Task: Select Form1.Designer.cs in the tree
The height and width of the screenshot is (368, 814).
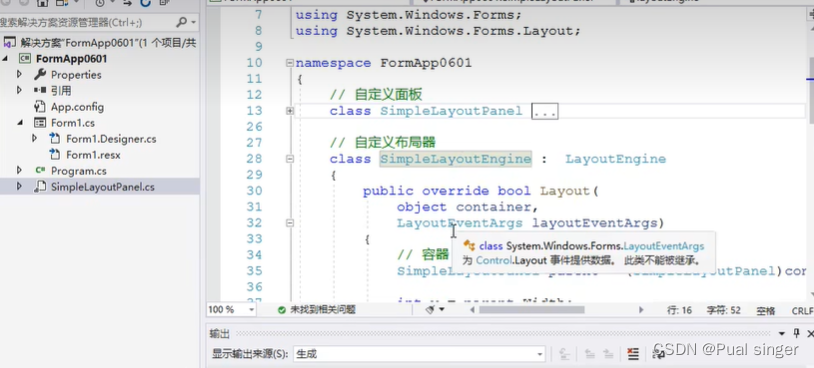Action: click(x=111, y=139)
